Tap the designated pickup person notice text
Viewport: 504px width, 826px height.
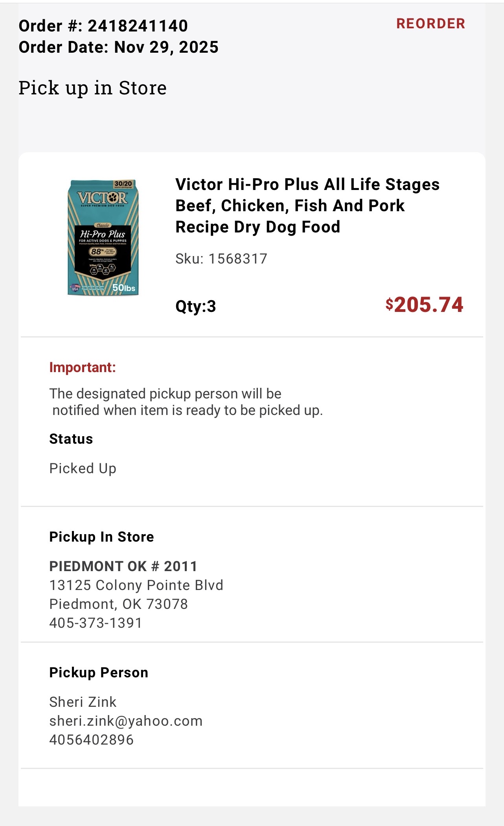pyautogui.click(x=186, y=402)
